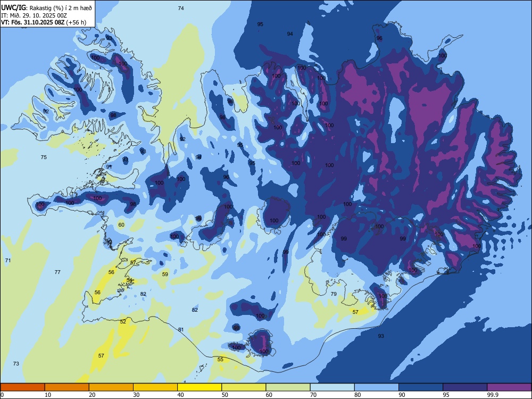Click the 'Rakastig (%) í 2 m hæð' title
532x399 pixels.
(x=61, y=7)
